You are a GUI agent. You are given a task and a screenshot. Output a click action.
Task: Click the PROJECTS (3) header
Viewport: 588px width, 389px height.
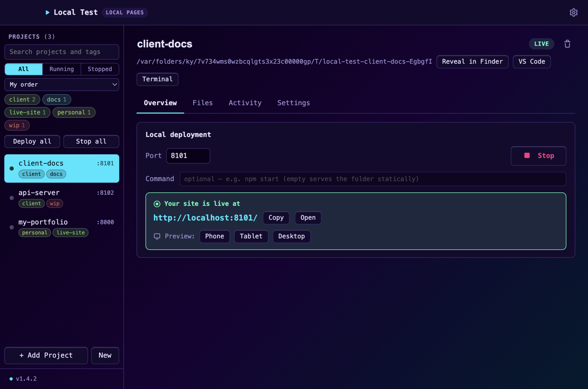(32, 37)
